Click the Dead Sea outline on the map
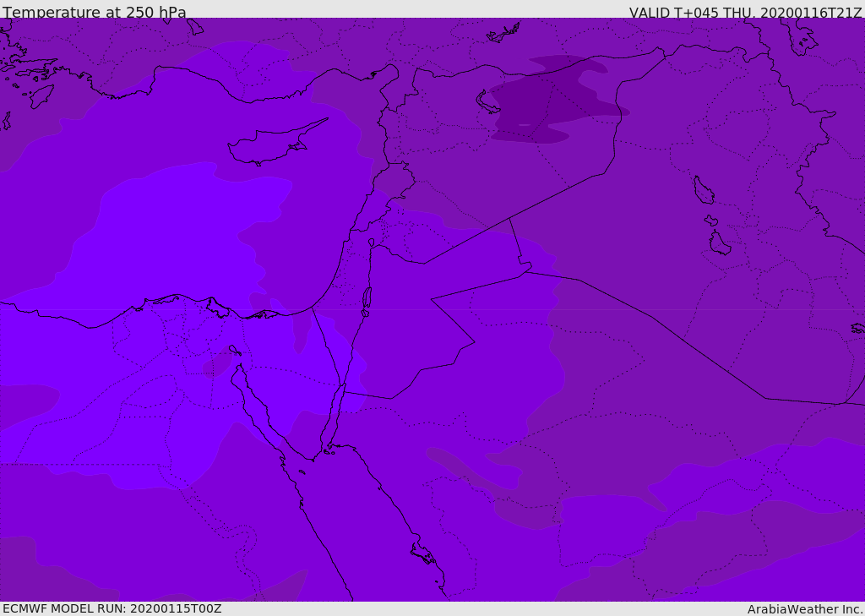This screenshot has width=865, height=616. [x=367, y=301]
